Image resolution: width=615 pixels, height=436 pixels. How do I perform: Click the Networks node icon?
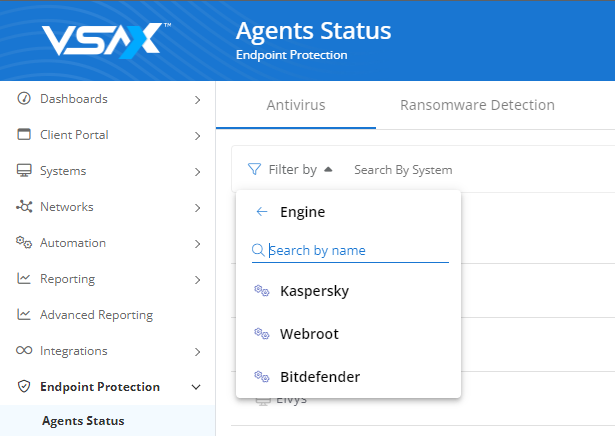pyautogui.click(x=24, y=206)
